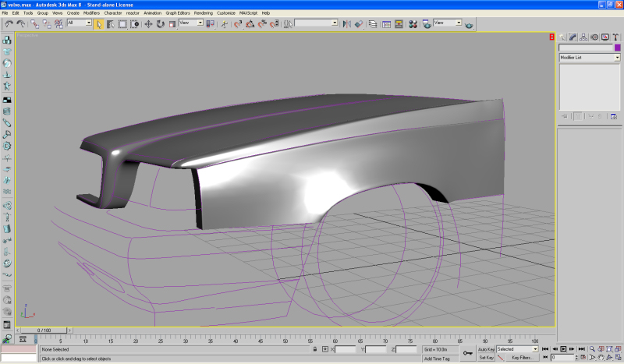The image size is (624, 364).
Task: Open the File menu
Action: point(5,13)
